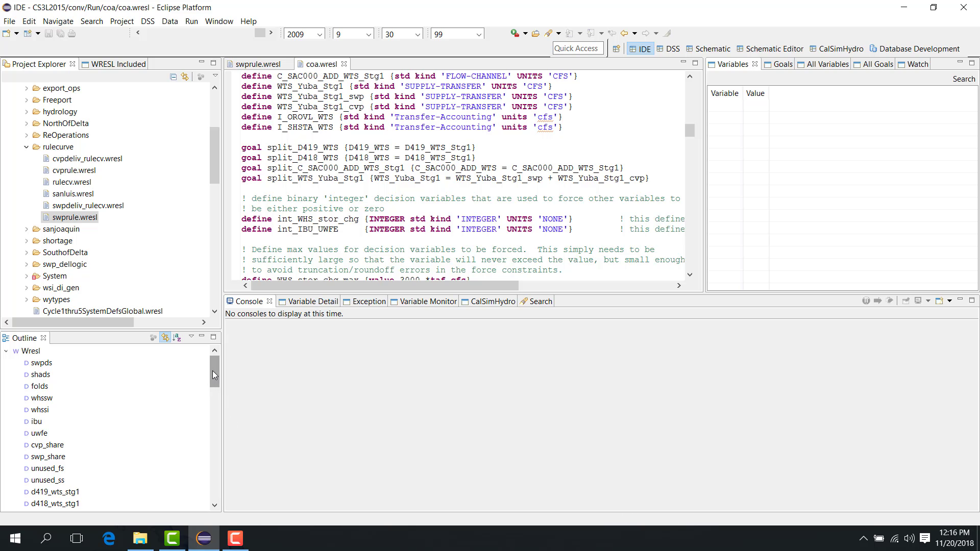Screen dimensions: 980x551
Task: Select the Watch tab
Action: click(x=913, y=64)
